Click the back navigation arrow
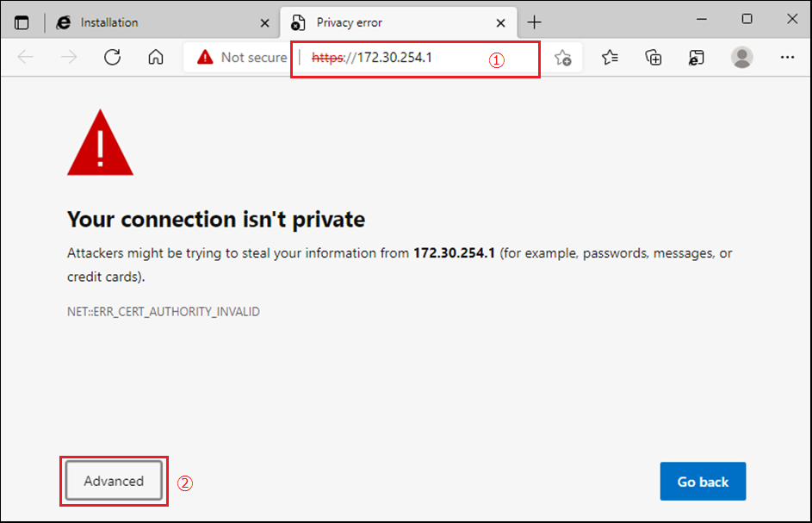This screenshot has width=812, height=523. pyautogui.click(x=25, y=57)
